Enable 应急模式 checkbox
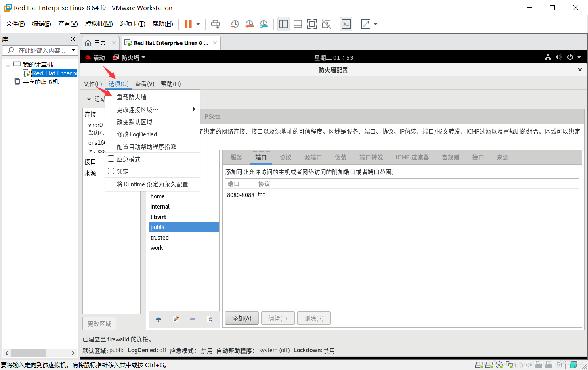Image resolution: width=588 pixels, height=370 pixels. (111, 159)
